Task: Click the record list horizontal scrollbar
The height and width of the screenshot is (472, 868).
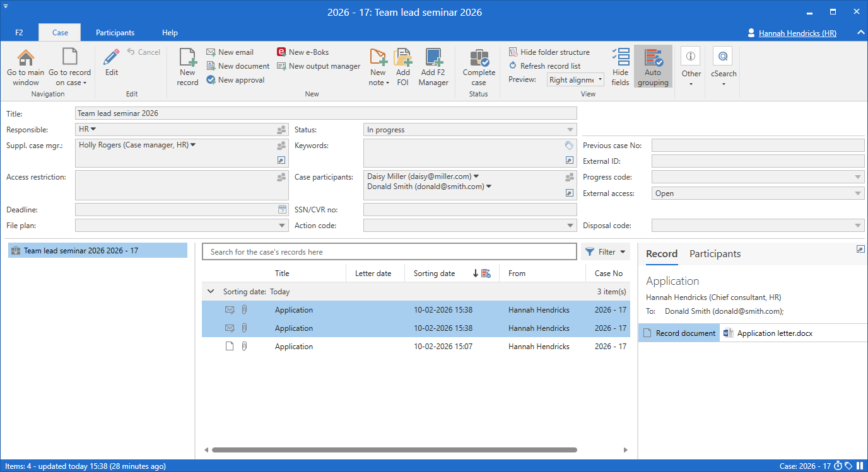Action: click(x=394, y=450)
